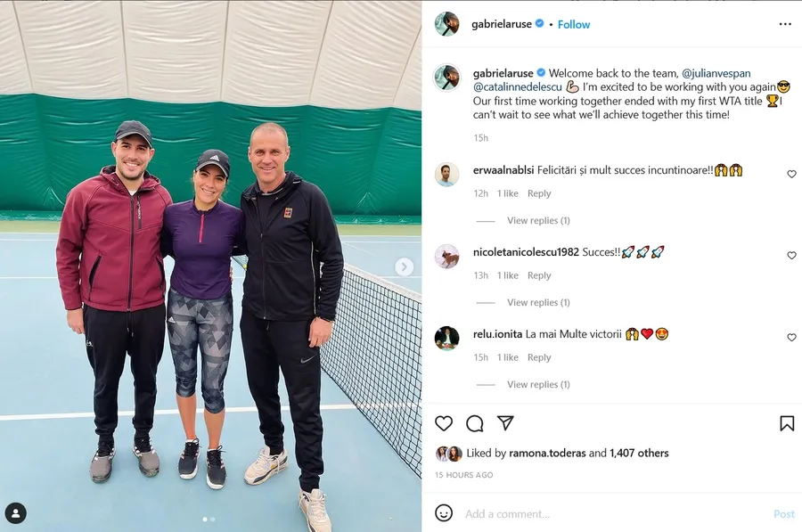The height and width of the screenshot is (532, 802).
Task: Open the @julianvespan mention link
Action: pos(716,73)
